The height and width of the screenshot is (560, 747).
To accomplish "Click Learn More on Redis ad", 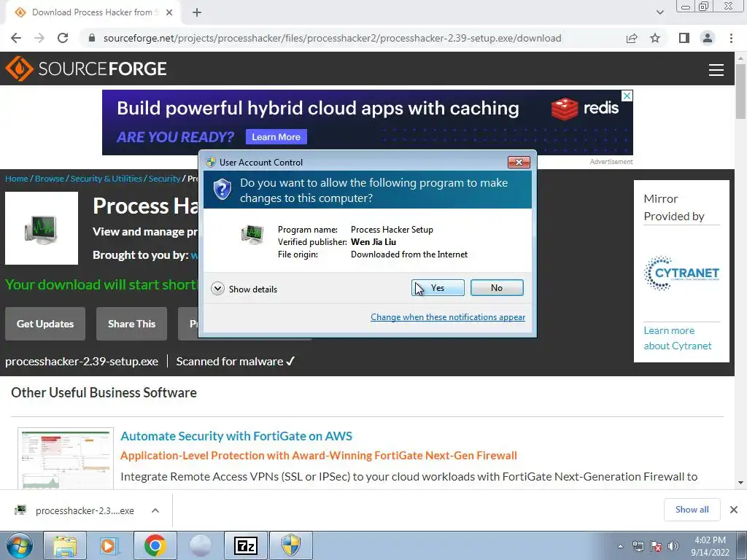I will (x=276, y=136).
